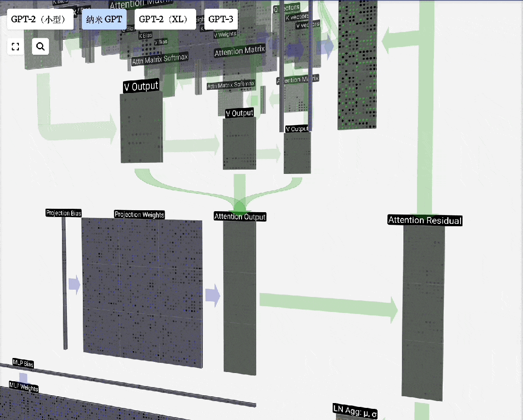The image size is (523, 420).
Task: Select the GPT-3 model button
Action: (221, 19)
